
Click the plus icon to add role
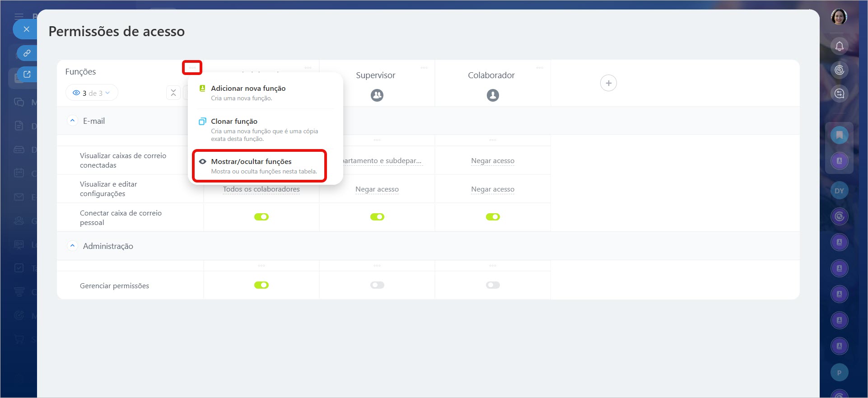608,83
